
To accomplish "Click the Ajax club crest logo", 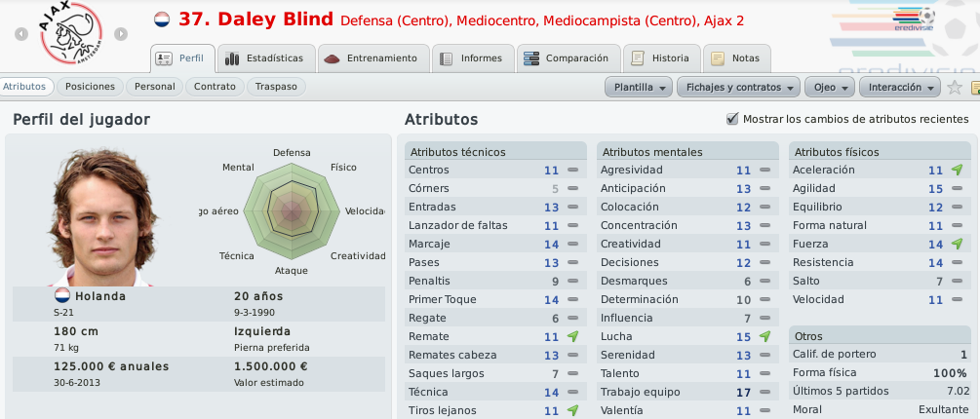I will [x=70, y=33].
